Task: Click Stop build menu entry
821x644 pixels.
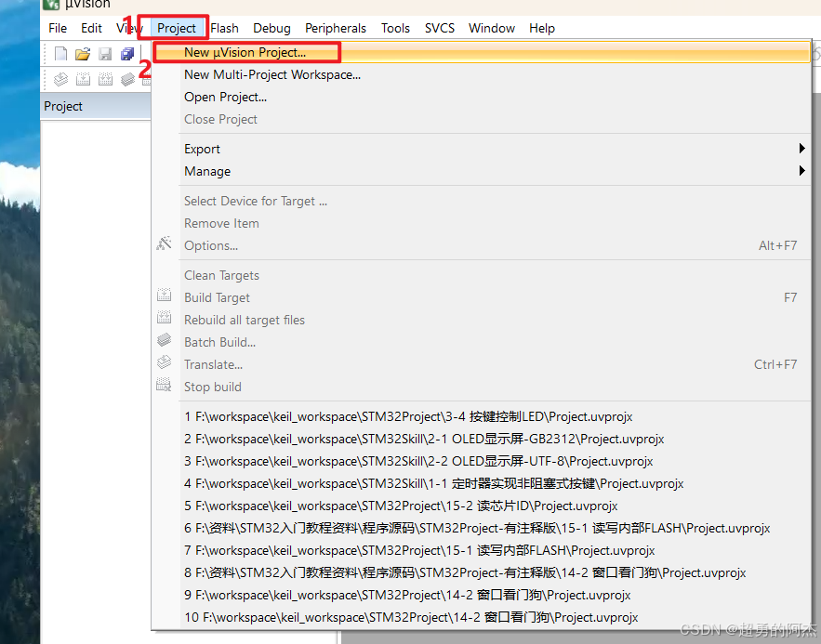Action: [481, 387]
